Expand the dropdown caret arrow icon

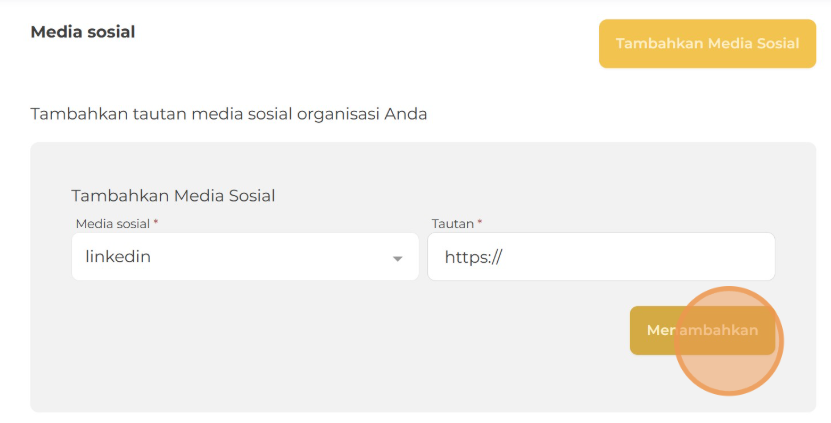pos(397,259)
